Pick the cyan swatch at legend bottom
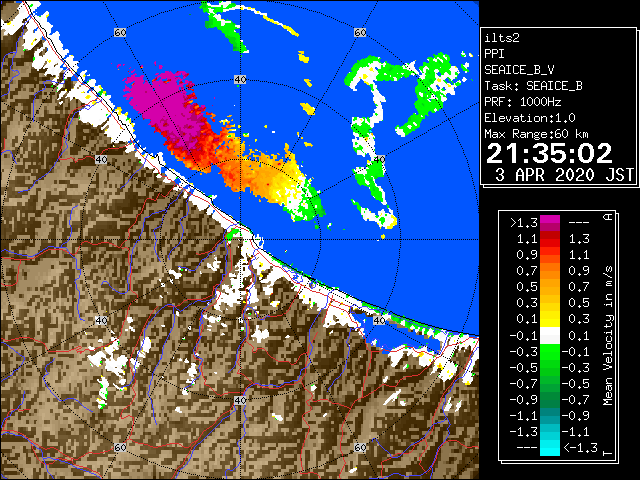Screen dimensions: 640x480 pyautogui.click(x=550, y=448)
